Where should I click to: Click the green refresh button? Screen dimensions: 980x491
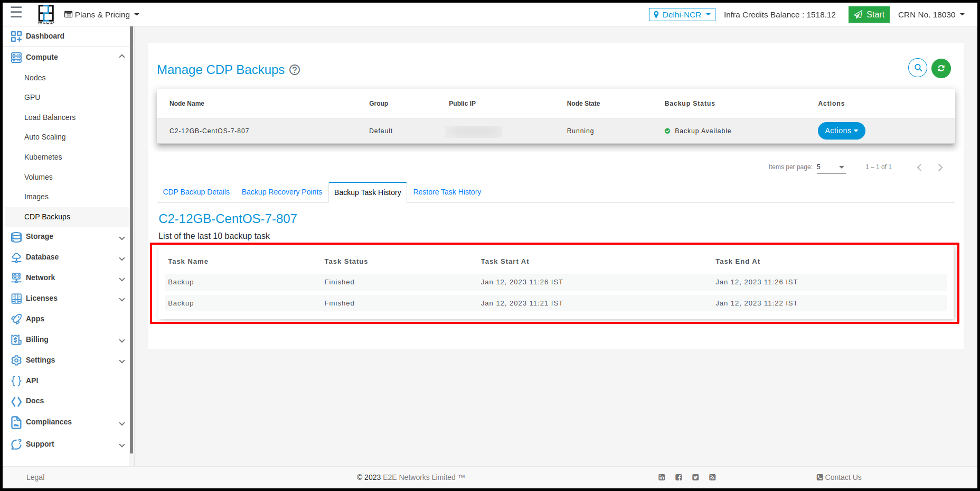941,68
